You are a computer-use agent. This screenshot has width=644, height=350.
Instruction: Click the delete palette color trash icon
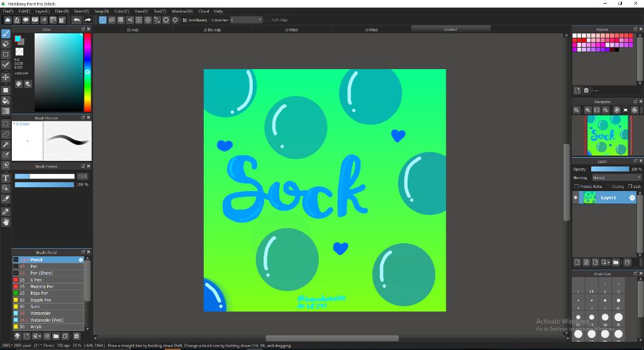[x=586, y=90]
